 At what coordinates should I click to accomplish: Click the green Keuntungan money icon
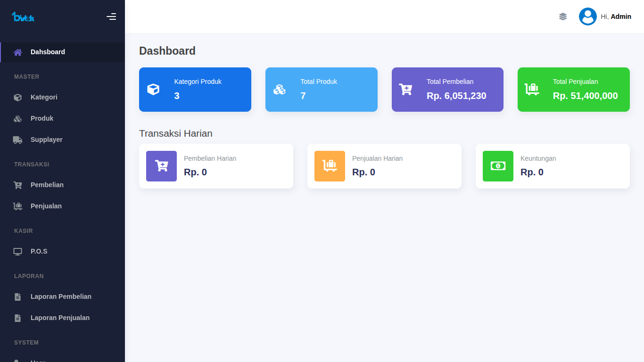tap(498, 166)
